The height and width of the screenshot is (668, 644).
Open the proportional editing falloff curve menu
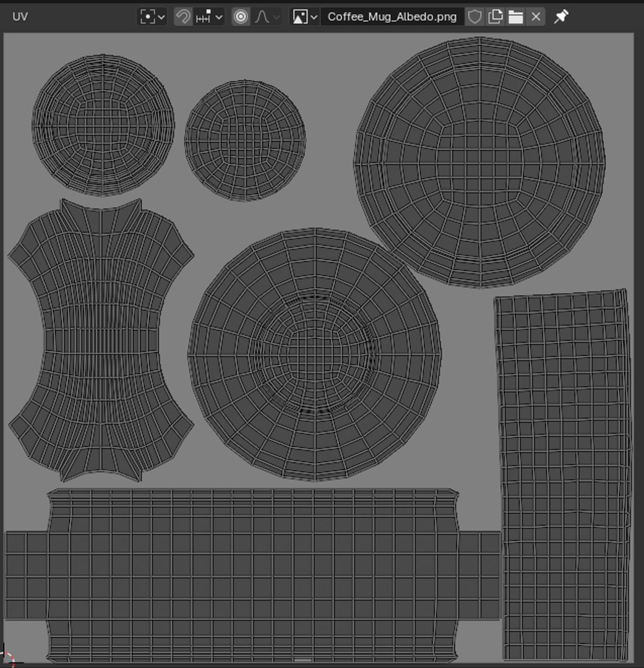click(x=267, y=17)
